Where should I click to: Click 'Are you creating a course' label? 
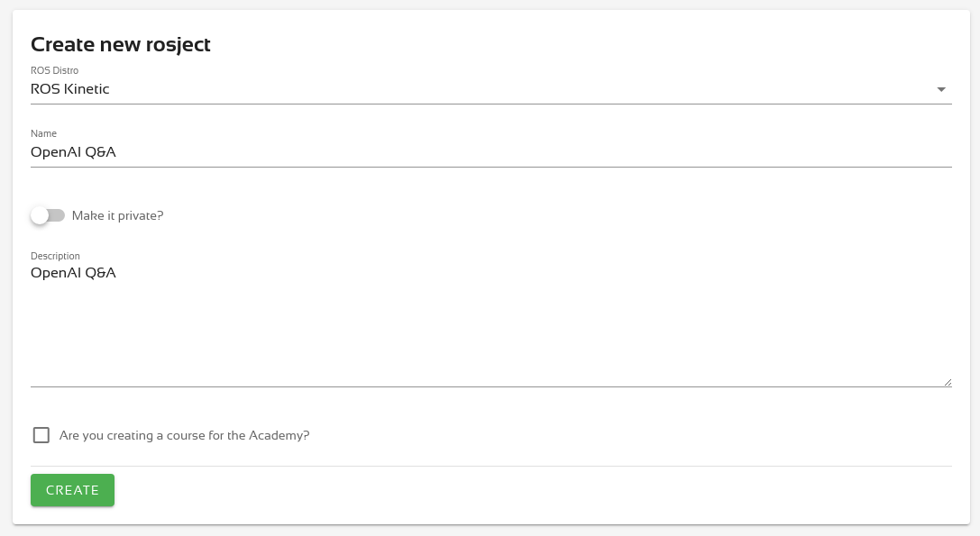185,435
